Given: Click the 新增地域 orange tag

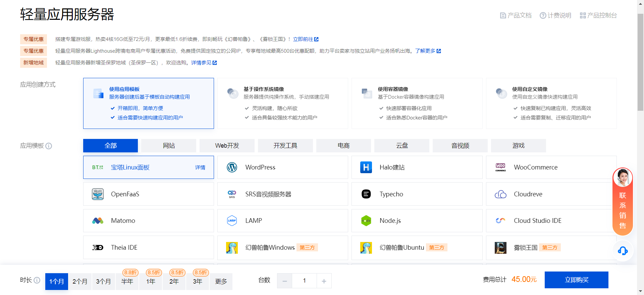Looking at the screenshot, I should tap(34, 63).
